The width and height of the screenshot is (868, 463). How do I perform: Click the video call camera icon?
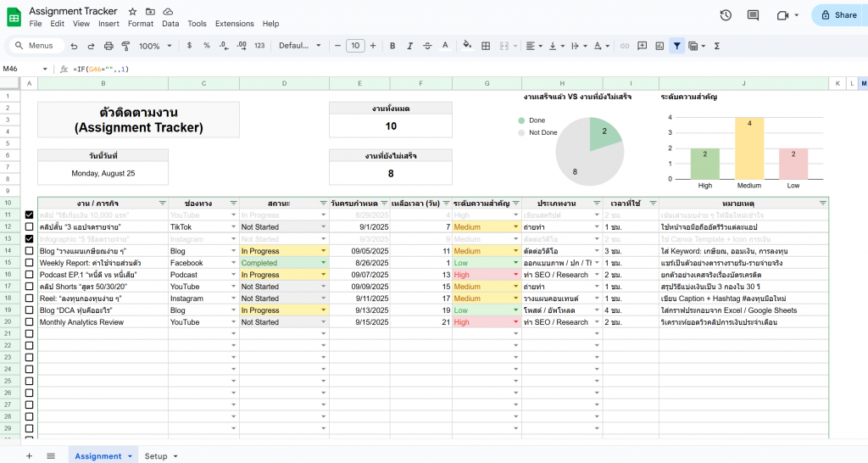coord(782,15)
